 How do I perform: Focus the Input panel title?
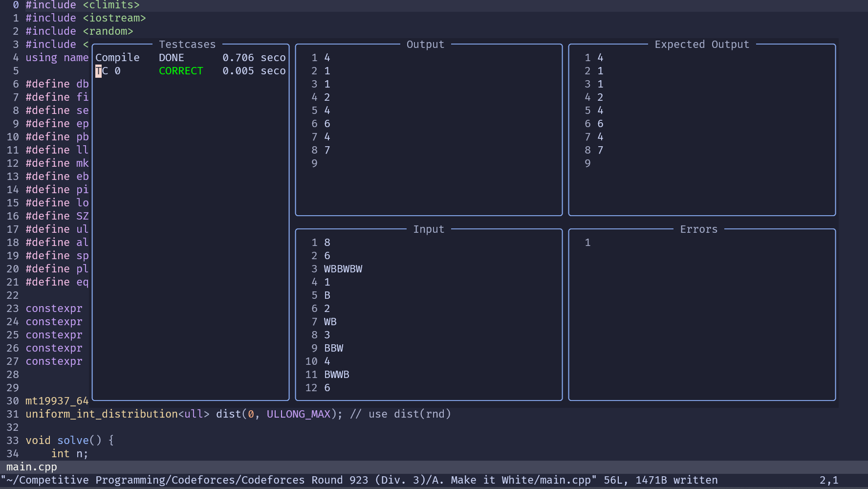pos(429,229)
